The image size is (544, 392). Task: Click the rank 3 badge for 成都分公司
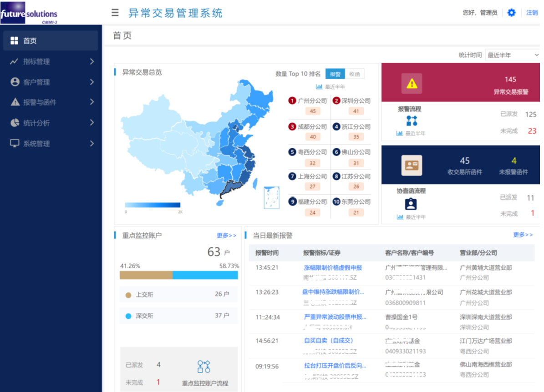(x=292, y=126)
